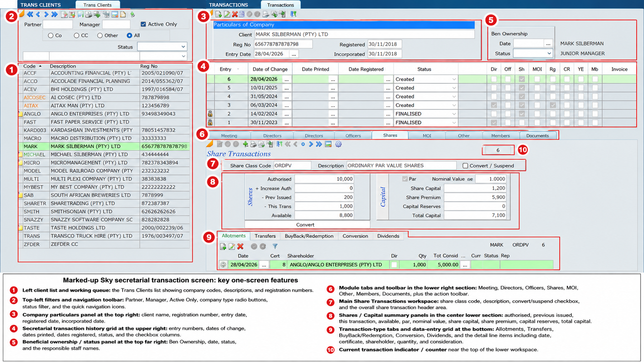
Task: Add a share record with the green plus icon
Action: click(x=245, y=144)
